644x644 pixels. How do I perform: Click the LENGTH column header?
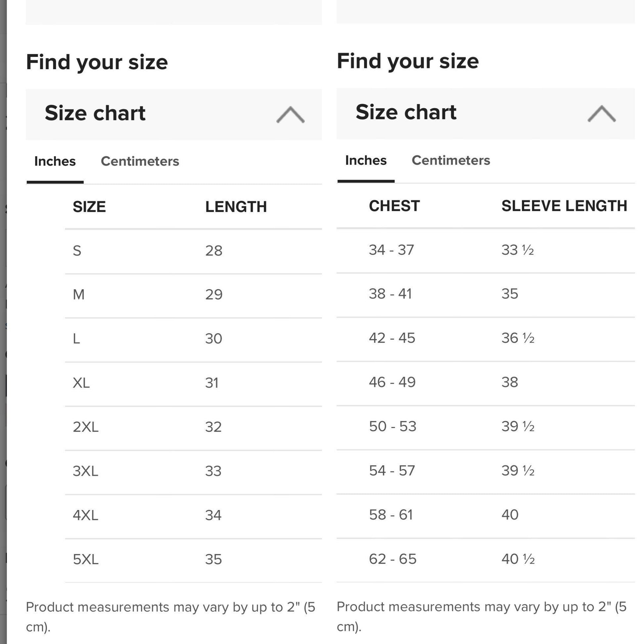[x=236, y=207]
